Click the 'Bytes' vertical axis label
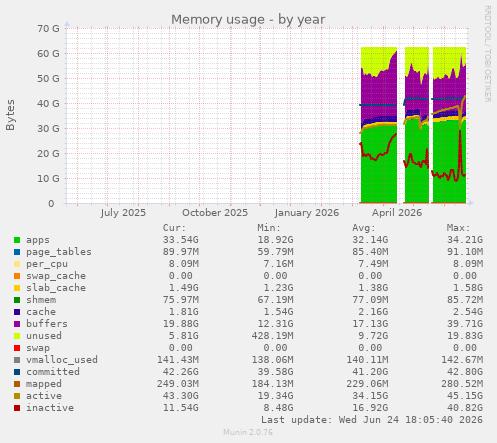 (x=10, y=115)
